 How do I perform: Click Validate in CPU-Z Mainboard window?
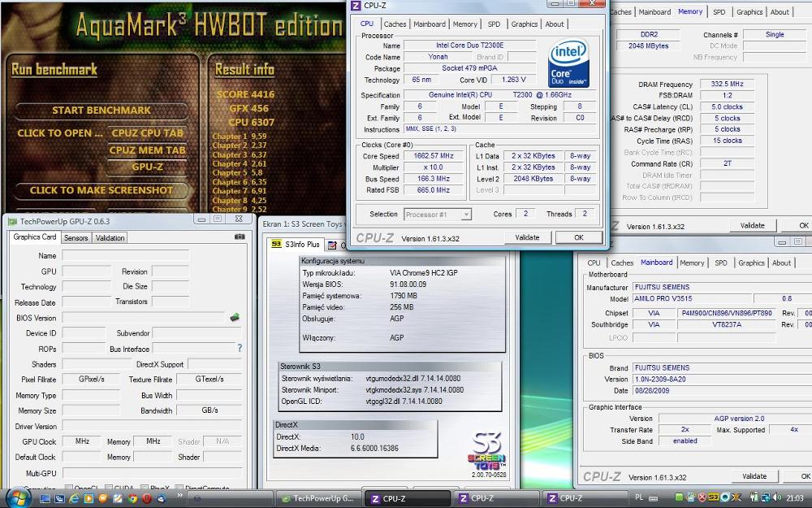pyautogui.click(x=754, y=476)
